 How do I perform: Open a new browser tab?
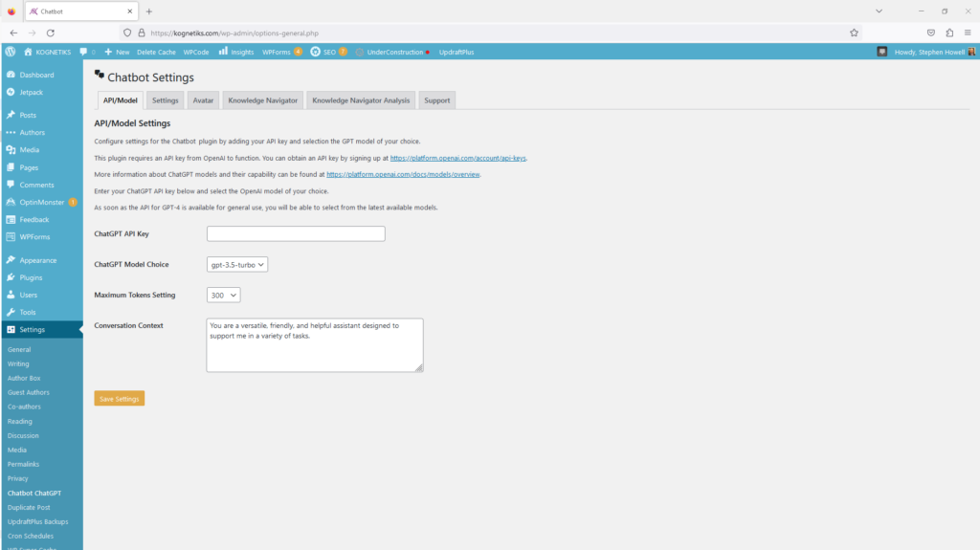tap(148, 11)
